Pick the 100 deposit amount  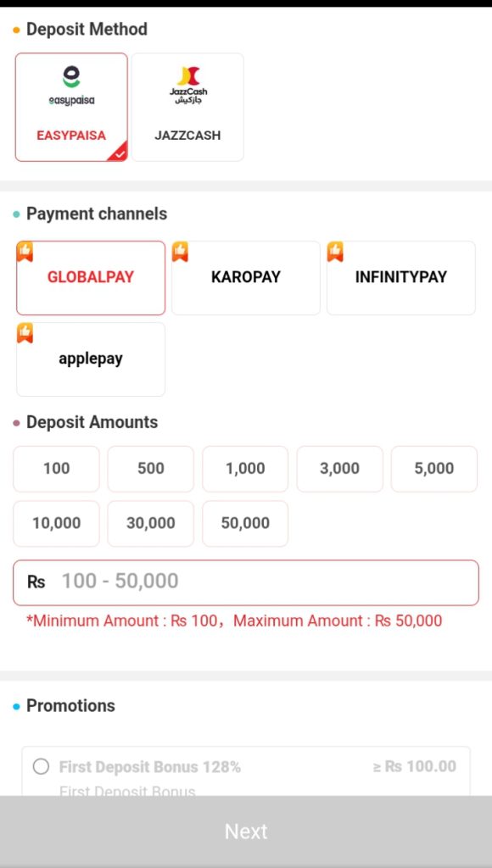point(57,469)
